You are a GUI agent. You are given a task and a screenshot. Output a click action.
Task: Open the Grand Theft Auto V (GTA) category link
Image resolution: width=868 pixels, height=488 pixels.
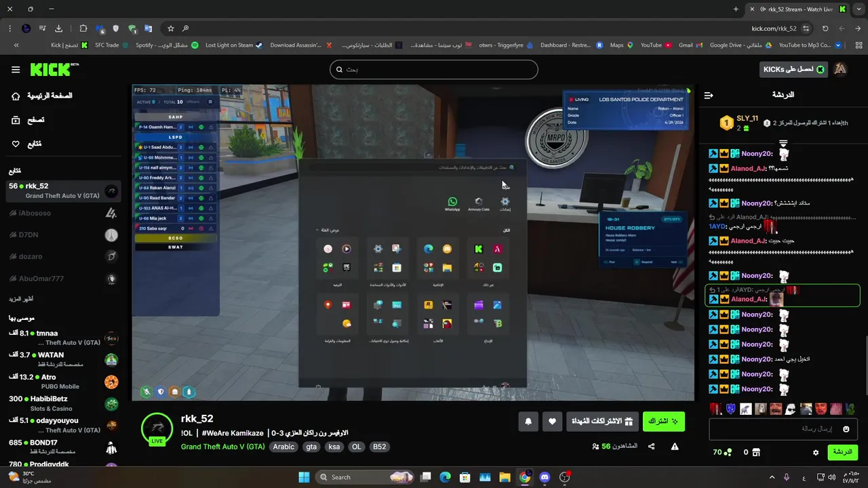pos(222,447)
